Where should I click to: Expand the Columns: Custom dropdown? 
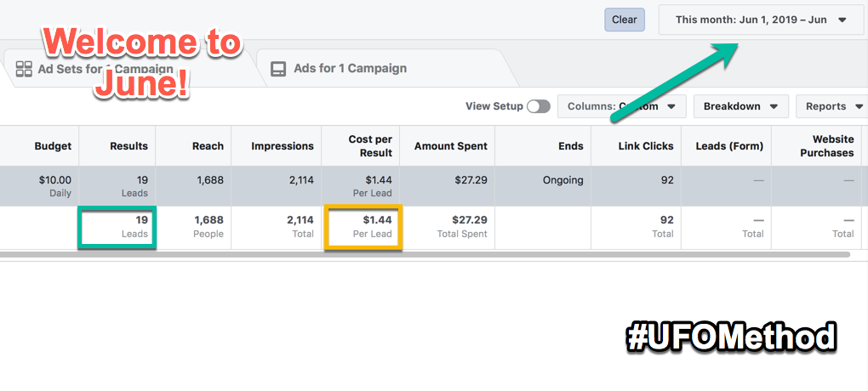tap(622, 106)
